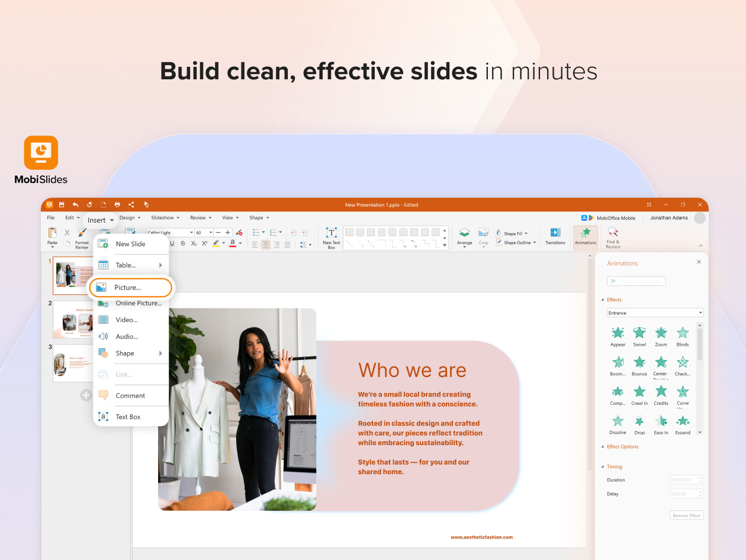
Task: Open the Find & Replace tool
Action: [x=613, y=236]
